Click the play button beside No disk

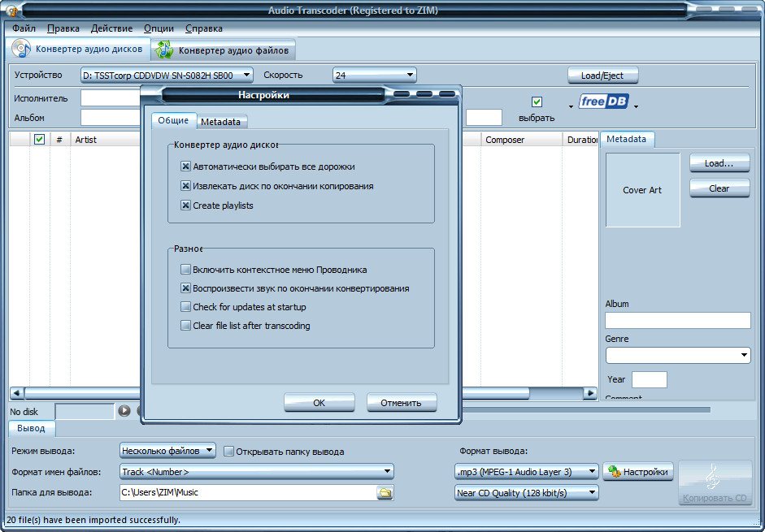click(124, 411)
